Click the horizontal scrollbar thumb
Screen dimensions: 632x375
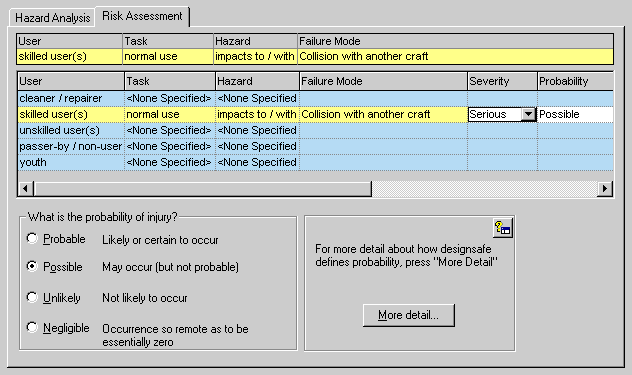202,188
